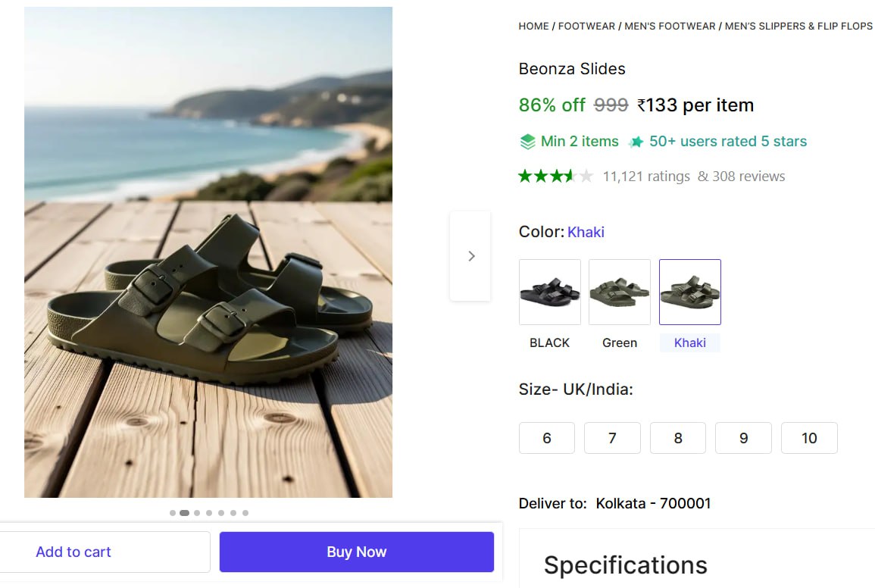The width and height of the screenshot is (875, 588).
Task: Show the next product image arrow
Action: [470, 256]
